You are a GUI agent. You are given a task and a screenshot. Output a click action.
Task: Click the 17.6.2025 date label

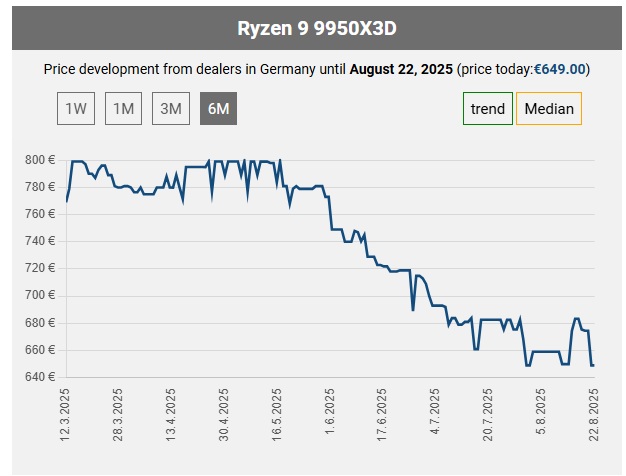[382, 415]
